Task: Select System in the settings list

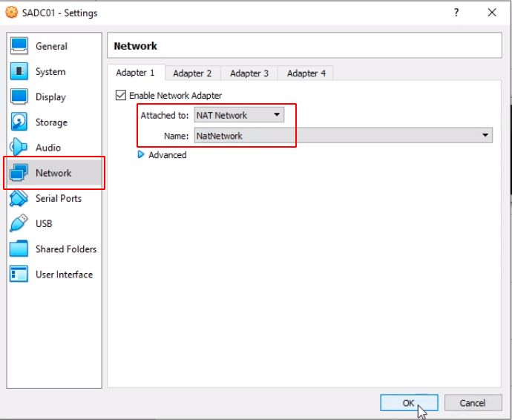Action: [50, 72]
